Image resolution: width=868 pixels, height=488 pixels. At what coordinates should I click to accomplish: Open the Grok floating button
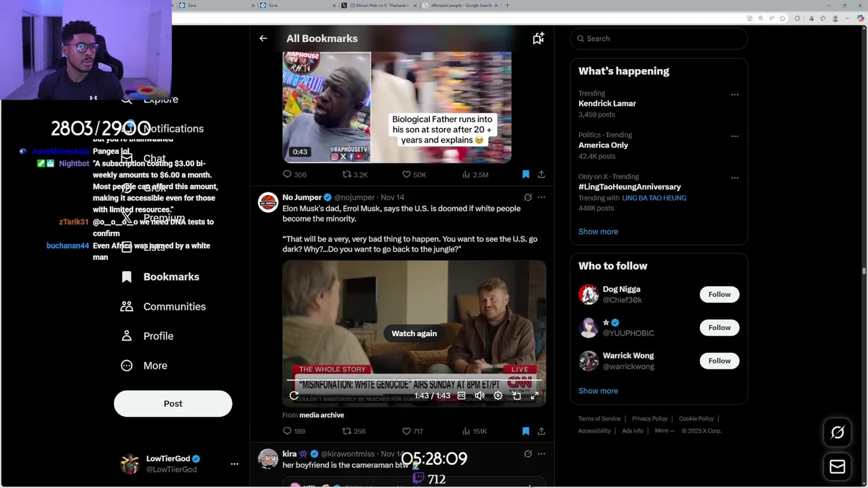(x=837, y=432)
